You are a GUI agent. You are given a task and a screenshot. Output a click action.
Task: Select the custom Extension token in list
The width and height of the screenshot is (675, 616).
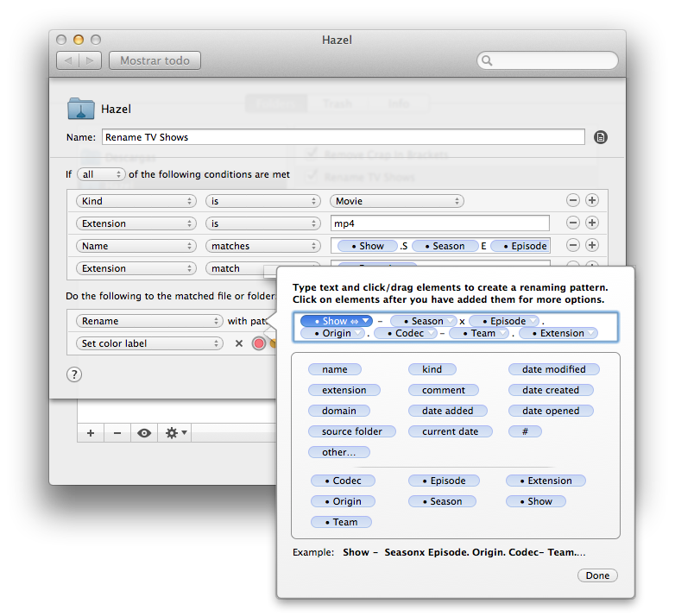click(546, 481)
